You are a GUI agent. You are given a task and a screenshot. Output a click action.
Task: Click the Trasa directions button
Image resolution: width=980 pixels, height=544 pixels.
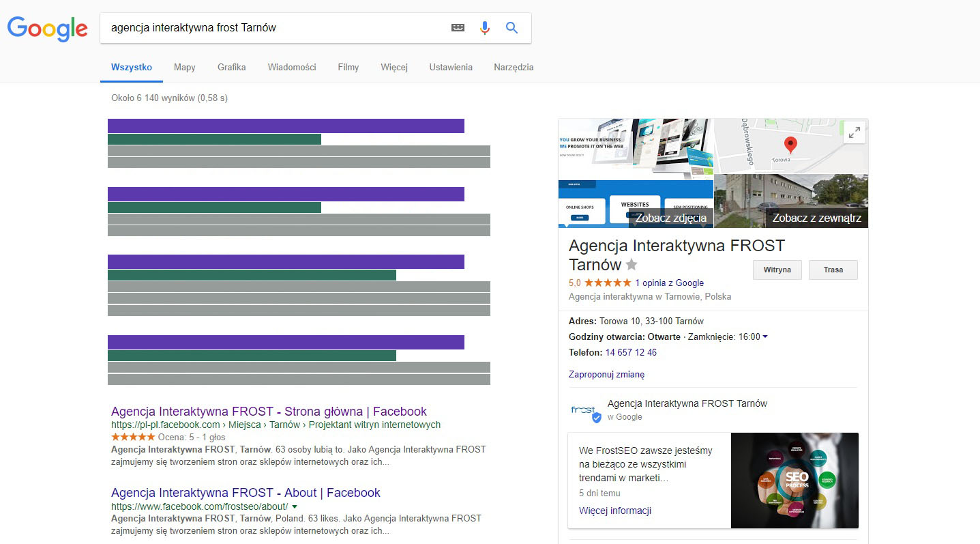pyautogui.click(x=833, y=270)
